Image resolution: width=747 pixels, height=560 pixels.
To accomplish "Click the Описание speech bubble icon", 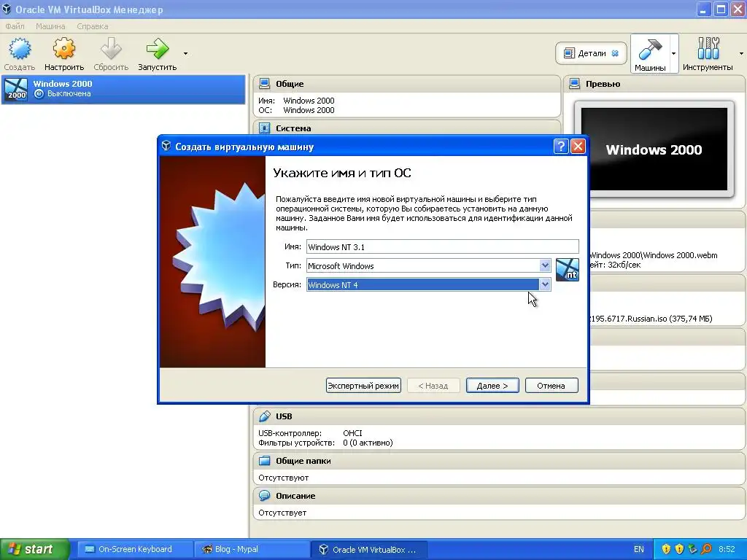I will point(264,496).
